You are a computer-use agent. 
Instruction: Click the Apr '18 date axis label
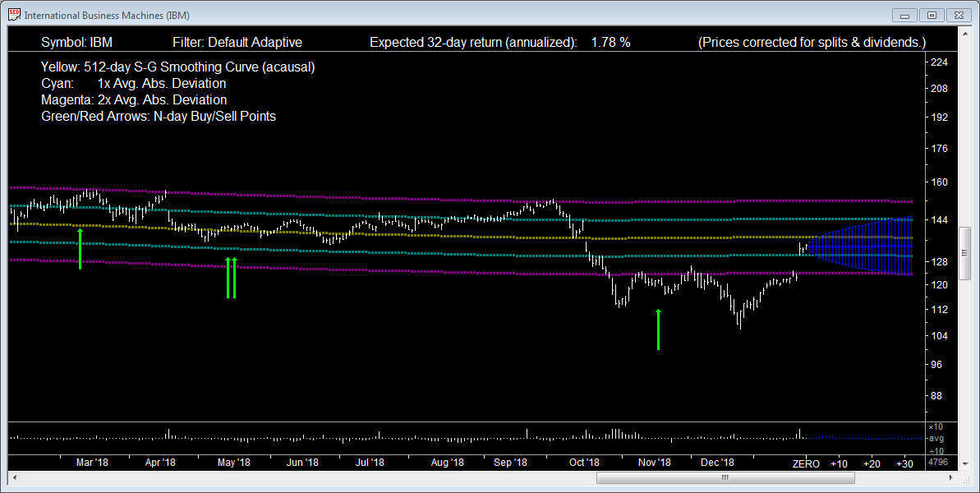160,463
